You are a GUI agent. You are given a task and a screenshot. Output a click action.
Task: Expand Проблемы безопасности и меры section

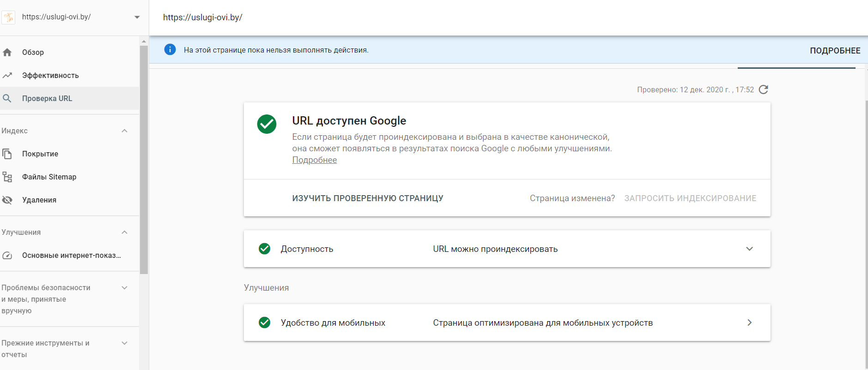[124, 287]
